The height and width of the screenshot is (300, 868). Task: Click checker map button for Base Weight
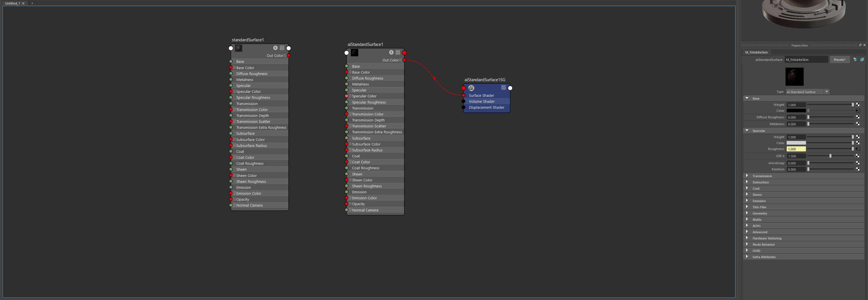858,105
